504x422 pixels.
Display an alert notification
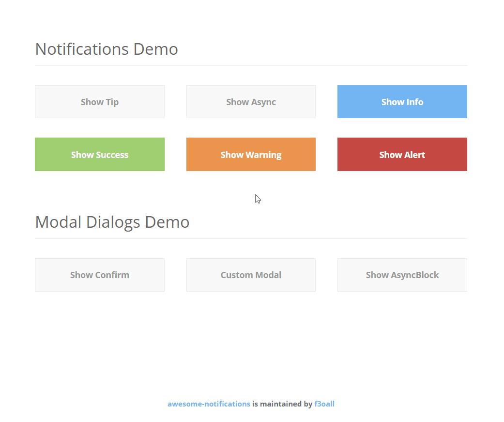(x=402, y=154)
